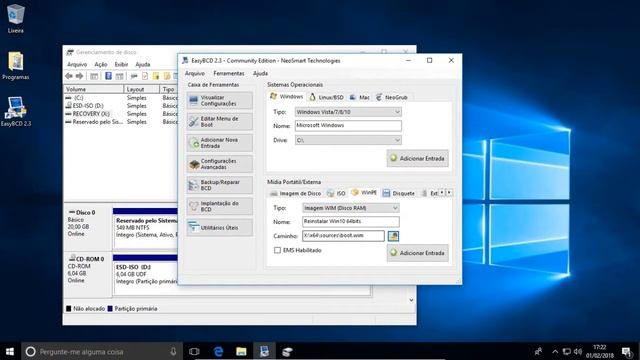Open EasyBCD Arquivo menu

(x=195, y=73)
